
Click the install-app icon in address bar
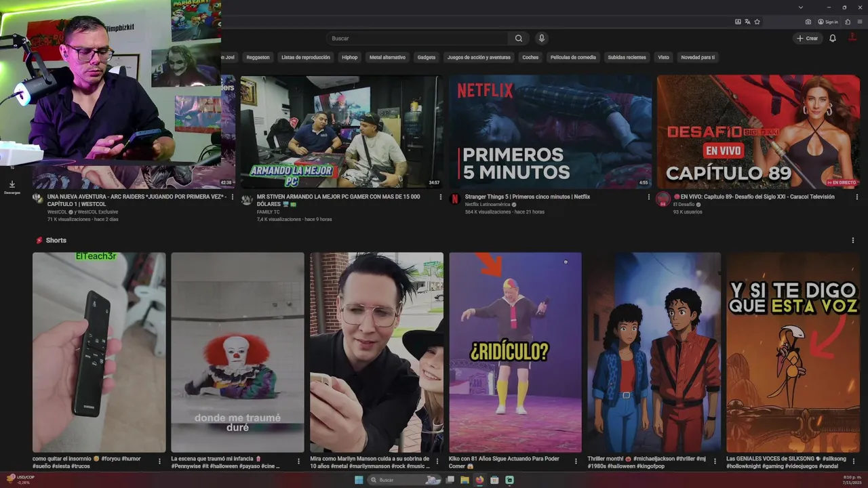[x=738, y=22]
